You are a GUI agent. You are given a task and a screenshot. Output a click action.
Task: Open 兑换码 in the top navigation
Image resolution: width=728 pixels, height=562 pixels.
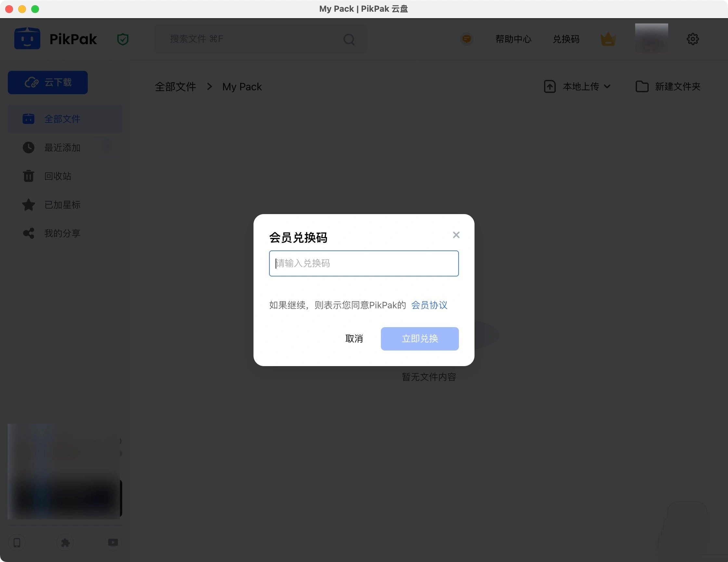pos(566,39)
